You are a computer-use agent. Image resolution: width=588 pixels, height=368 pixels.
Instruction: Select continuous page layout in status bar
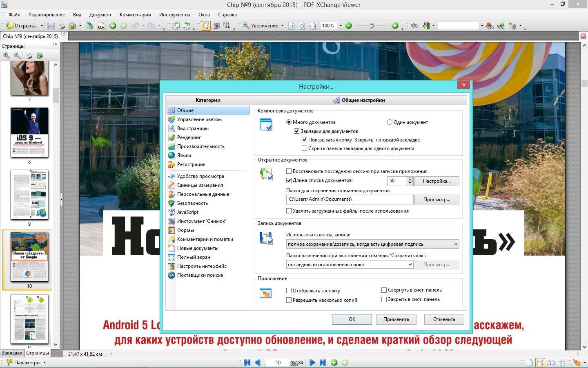click(540, 363)
